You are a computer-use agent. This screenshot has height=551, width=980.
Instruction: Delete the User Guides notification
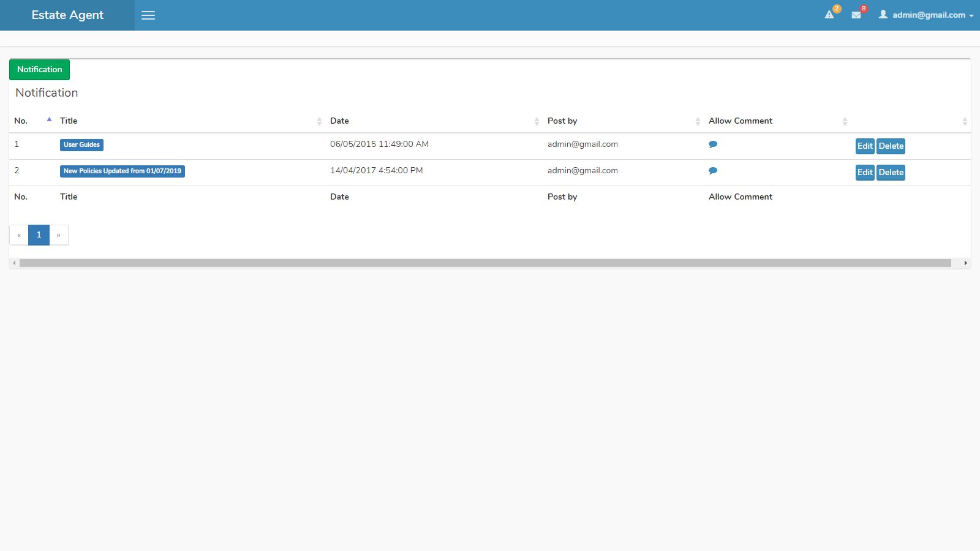pyautogui.click(x=891, y=146)
